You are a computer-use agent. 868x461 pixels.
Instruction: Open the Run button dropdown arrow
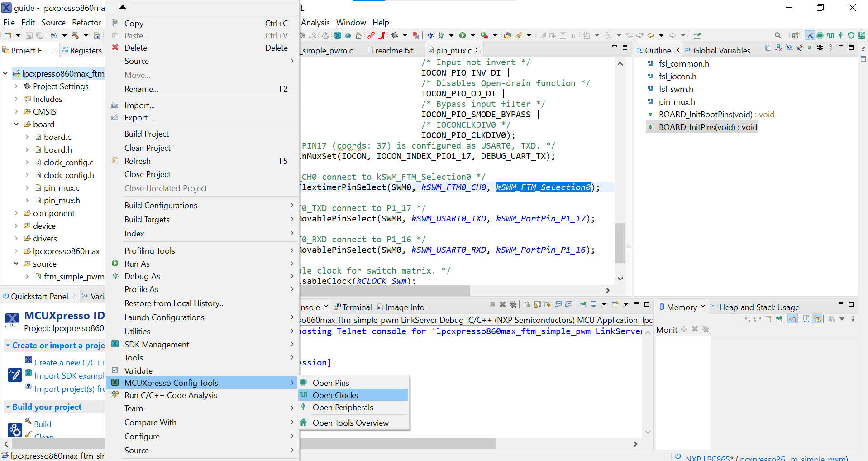tap(473, 35)
